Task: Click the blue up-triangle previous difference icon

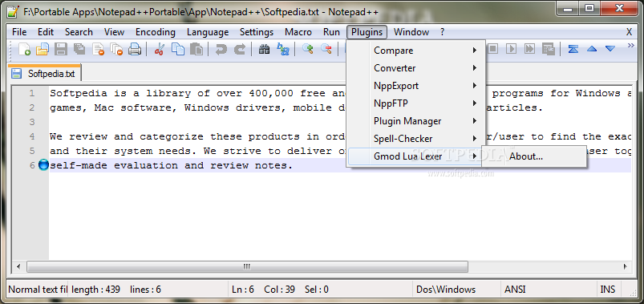Action: tap(591, 49)
